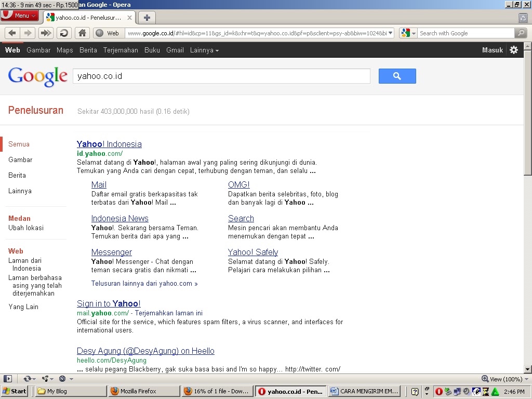
Task: Expand the address bar history dropdown
Action: [391, 33]
